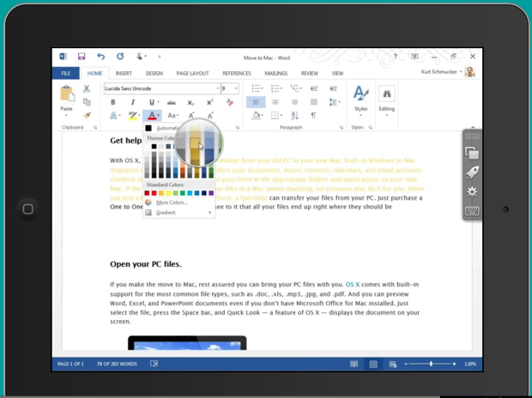Open the Change Case Aa menu

[x=173, y=116]
